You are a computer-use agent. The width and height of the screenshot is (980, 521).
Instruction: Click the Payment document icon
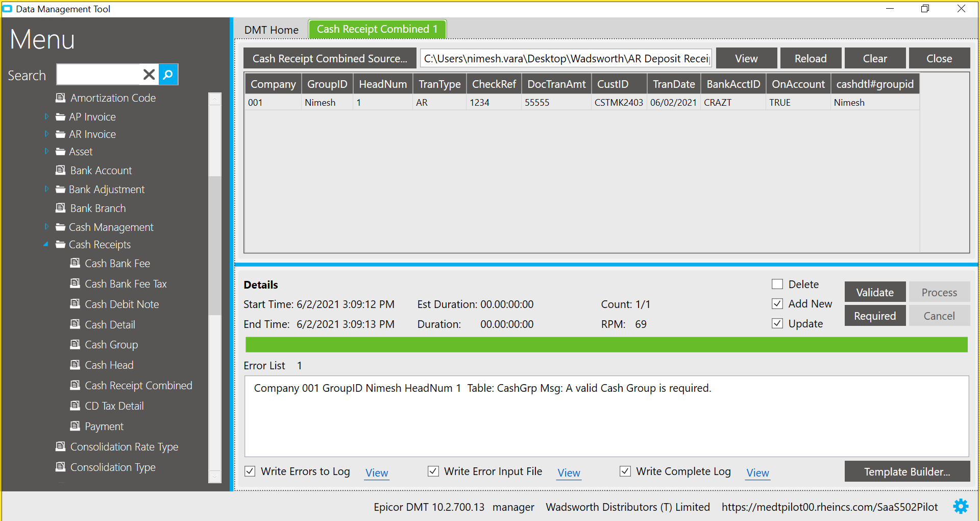(75, 426)
